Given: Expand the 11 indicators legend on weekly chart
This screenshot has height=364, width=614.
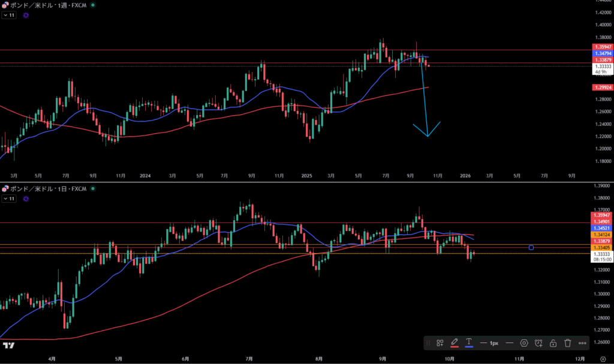Looking at the screenshot, I should (x=9, y=15).
